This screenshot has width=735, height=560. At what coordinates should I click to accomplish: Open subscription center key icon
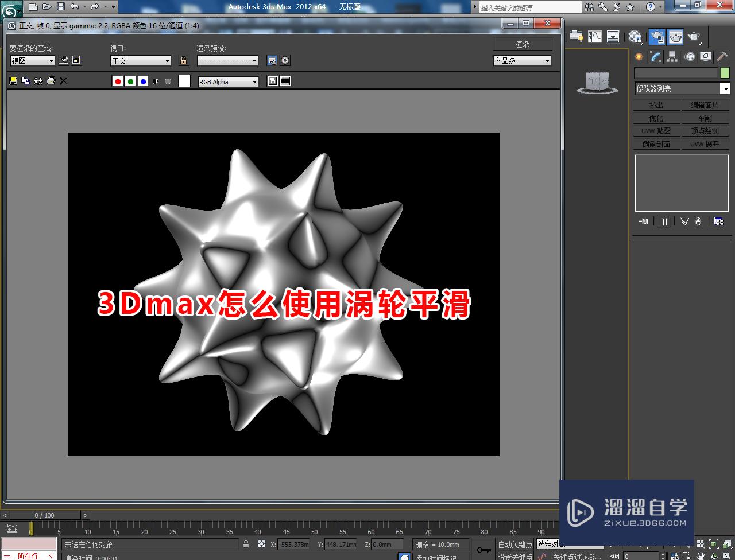[603, 7]
